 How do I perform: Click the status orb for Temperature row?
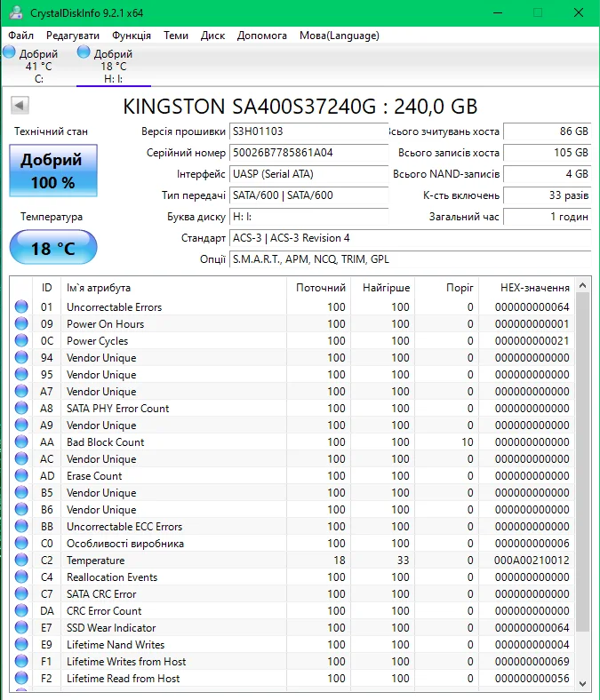pos(21,560)
